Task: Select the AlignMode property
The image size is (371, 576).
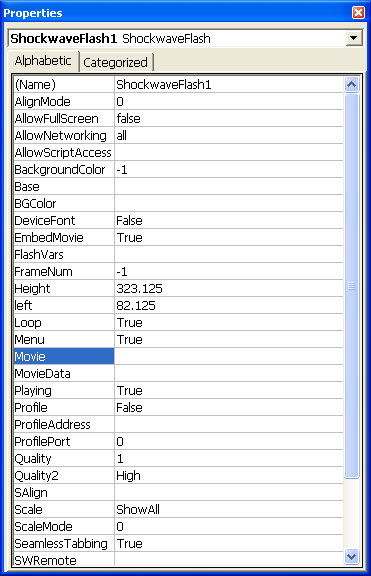Action: pyautogui.click(x=64, y=101)
